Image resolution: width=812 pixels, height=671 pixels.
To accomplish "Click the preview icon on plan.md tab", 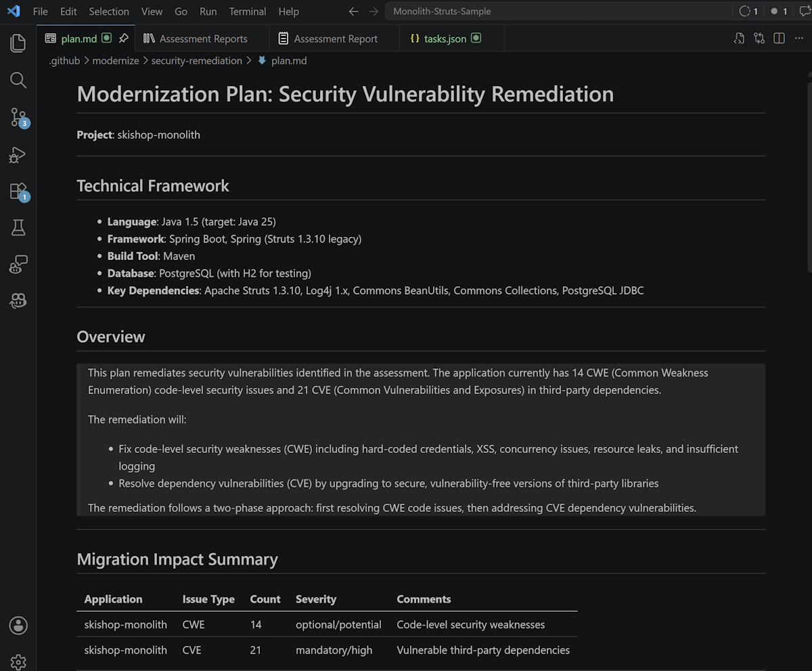I will pyautogui.click(x=50, y=39).
